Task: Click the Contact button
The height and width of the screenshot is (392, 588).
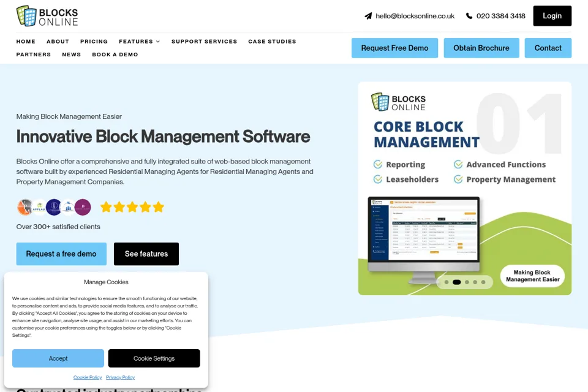Action: tap(548, 48)
